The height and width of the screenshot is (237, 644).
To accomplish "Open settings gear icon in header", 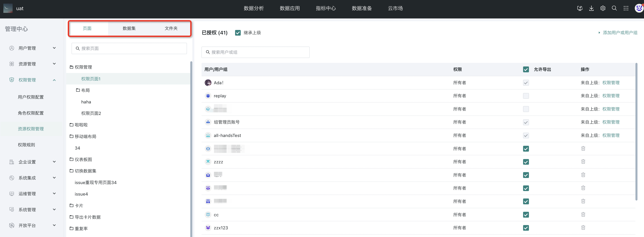I will pyautogui.click(x=603, y=8).
